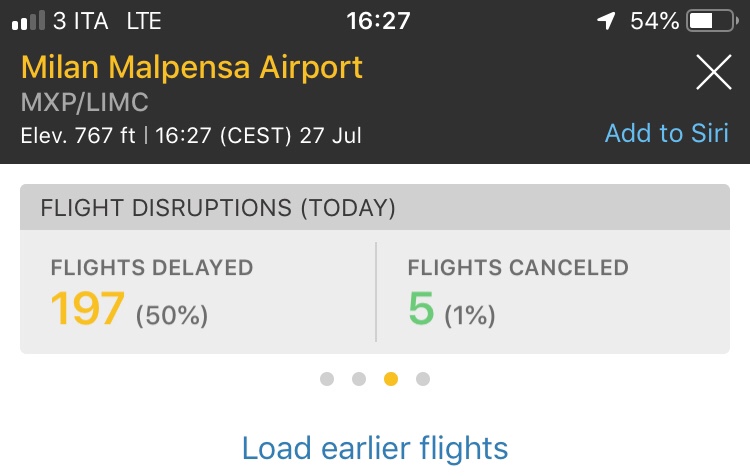
Task: Tap the 16:27 clock in status bar
Action: 378,21
